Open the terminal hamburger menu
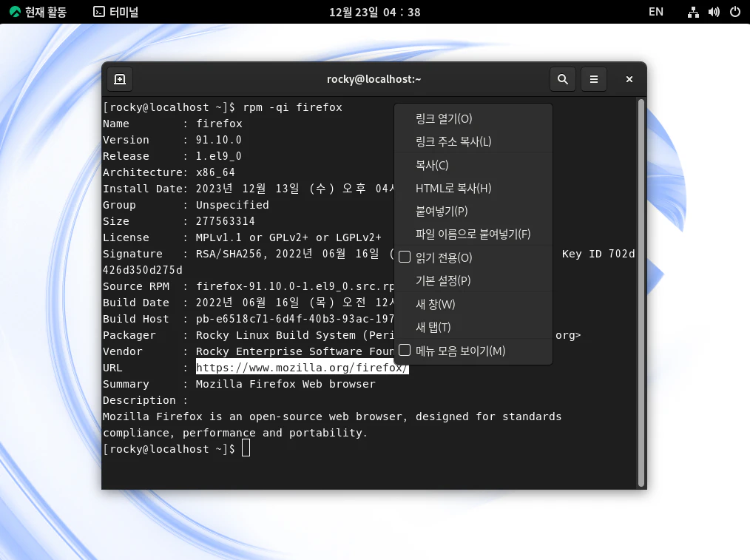The width and height of the screenshot is (750, 560). (x=594, y=79)
